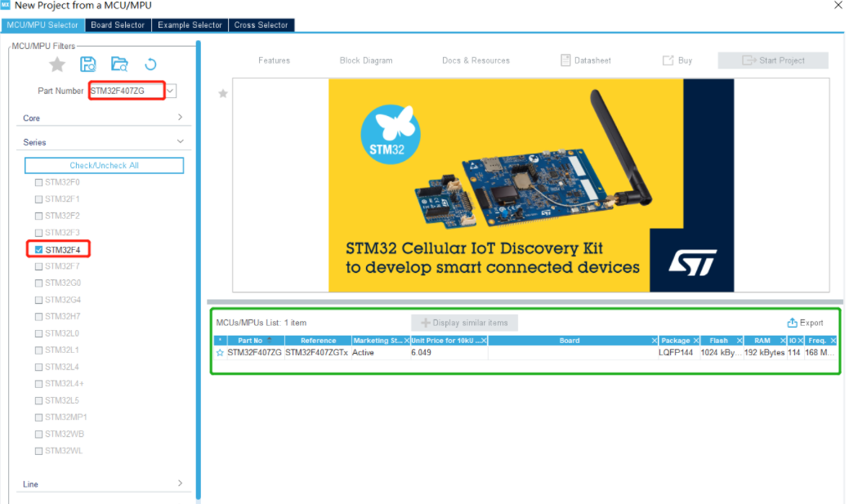The image size is (849, 504).
Task: Switch to the Example Selector tab
Action: pyautogui.click(x=190, y=25)
